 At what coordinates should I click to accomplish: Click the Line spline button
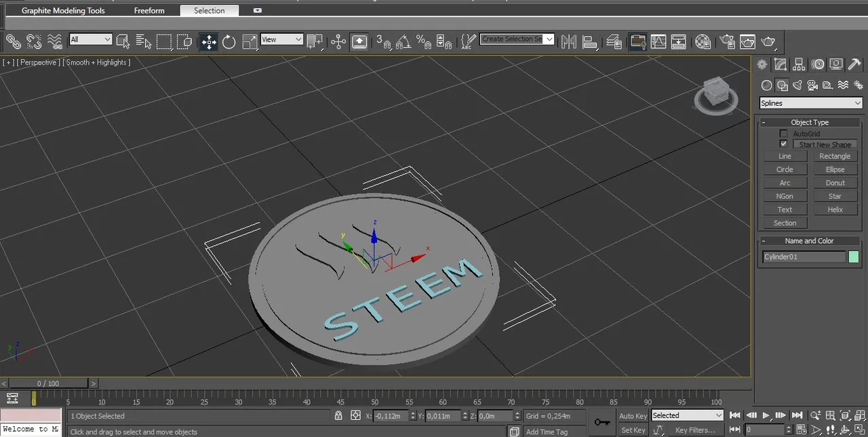tap(785, 156)
